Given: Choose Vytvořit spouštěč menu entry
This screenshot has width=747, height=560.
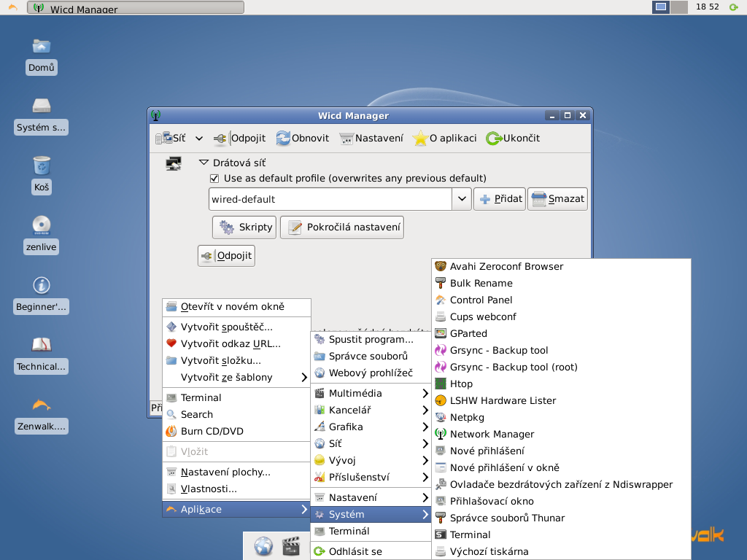Looking at the screenshot, I should [x=237, y=327].
